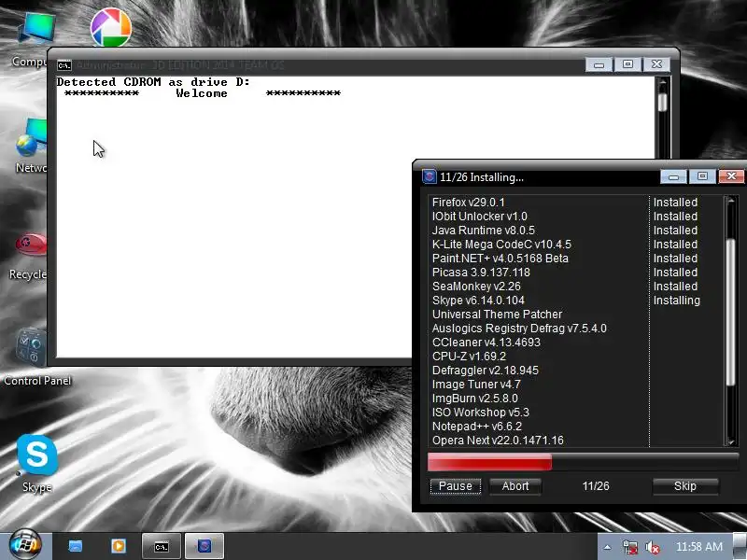
Task: Click the installer list vertical scrollbar thumb
Action: coord(731,312)
